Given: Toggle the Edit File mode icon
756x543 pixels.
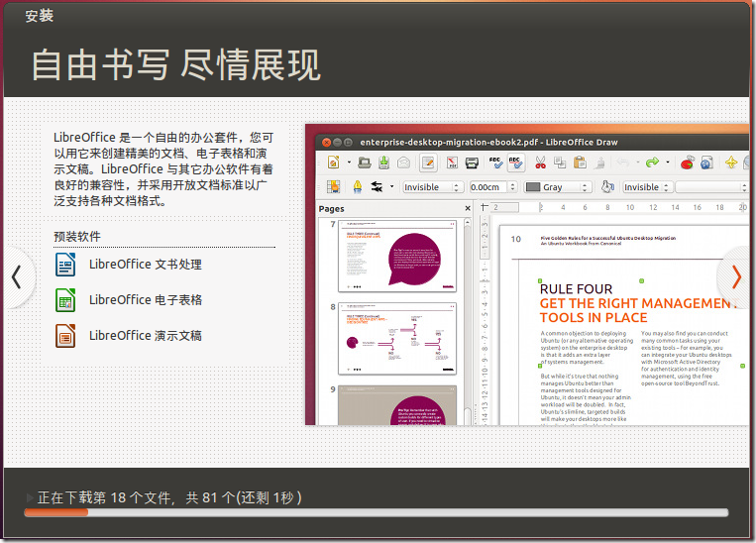Looking at the screenshot, I should click(428, 163).
